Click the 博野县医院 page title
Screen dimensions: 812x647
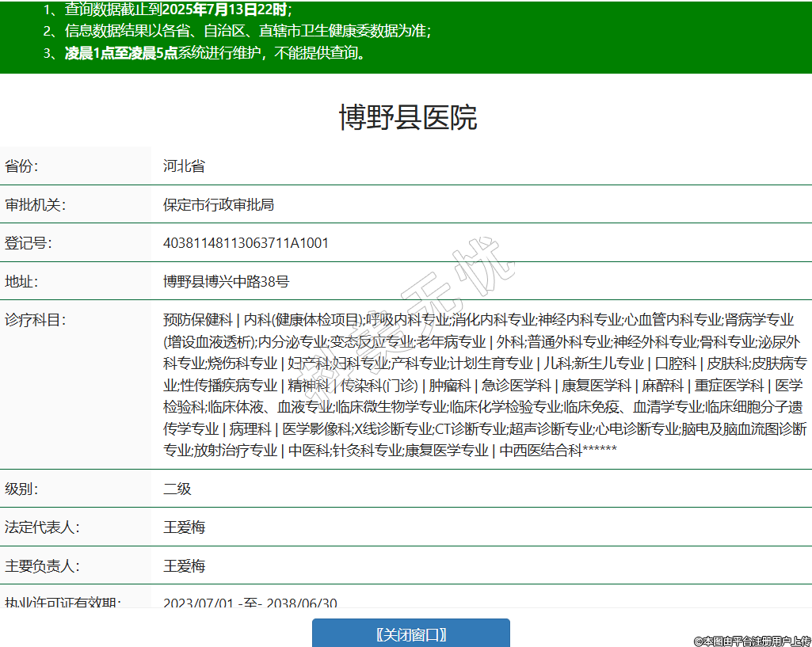(407, 118)
